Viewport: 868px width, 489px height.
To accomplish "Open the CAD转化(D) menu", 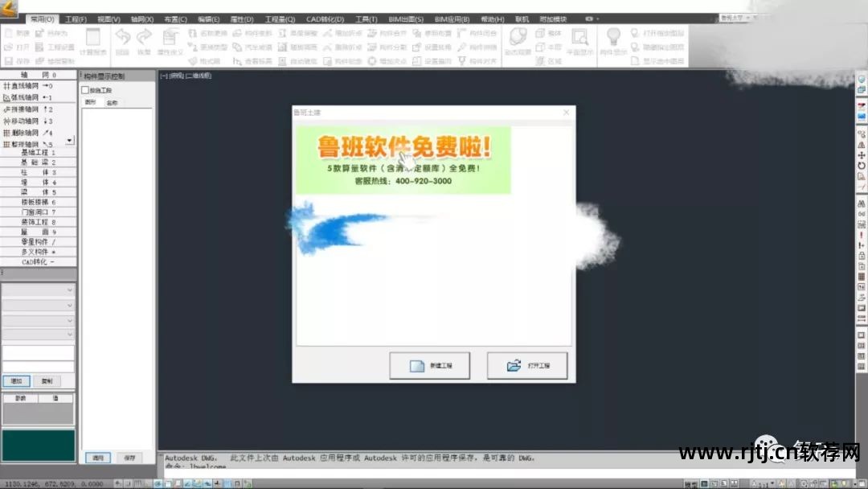I will pyautogui.click(x=325, y=18).
